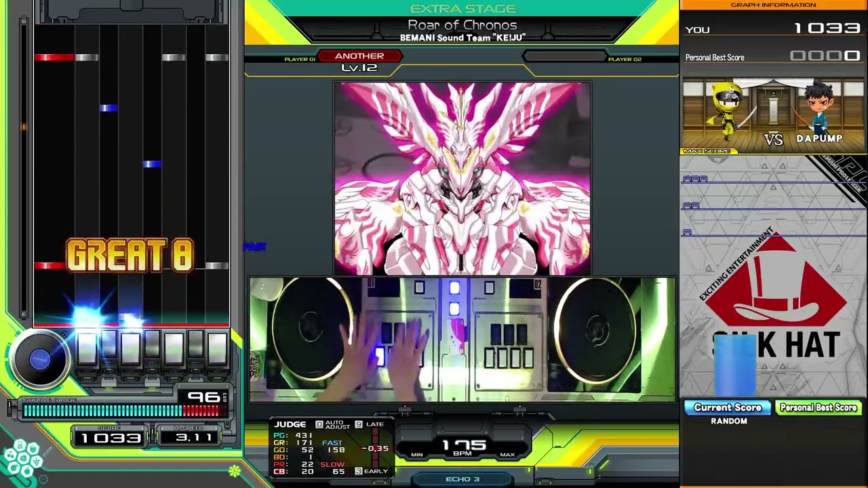Click the red scratch note beside GREAT
868x488 pixels.
click(x=50, y=266)
